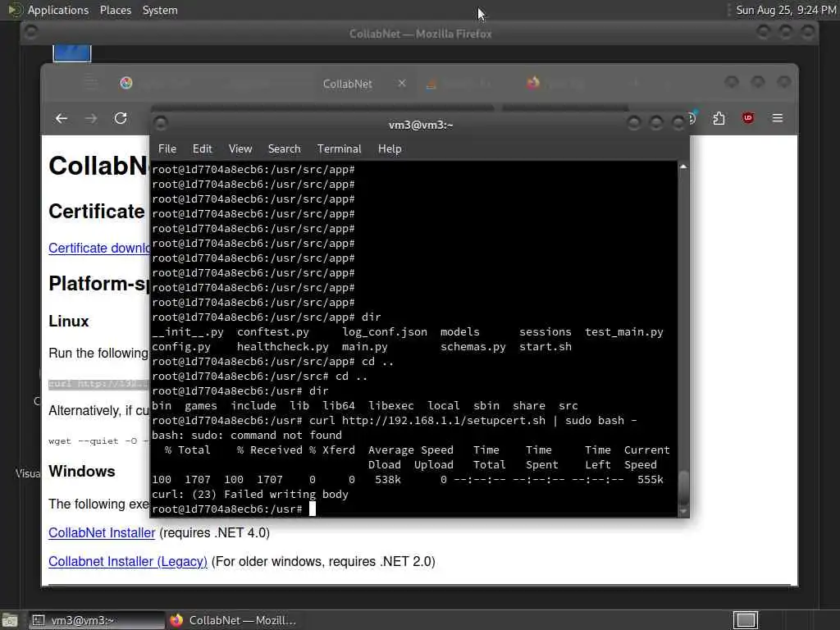Click the date and time clock

(786, 10)
